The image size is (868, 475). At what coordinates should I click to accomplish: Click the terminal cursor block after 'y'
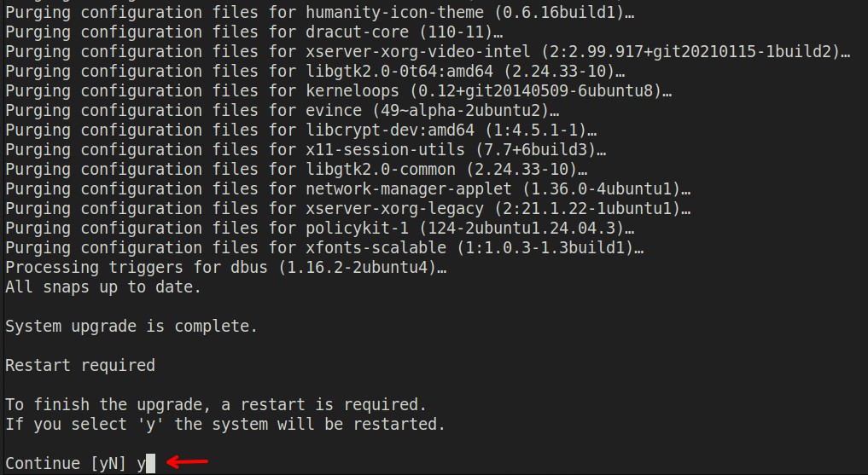151,464
